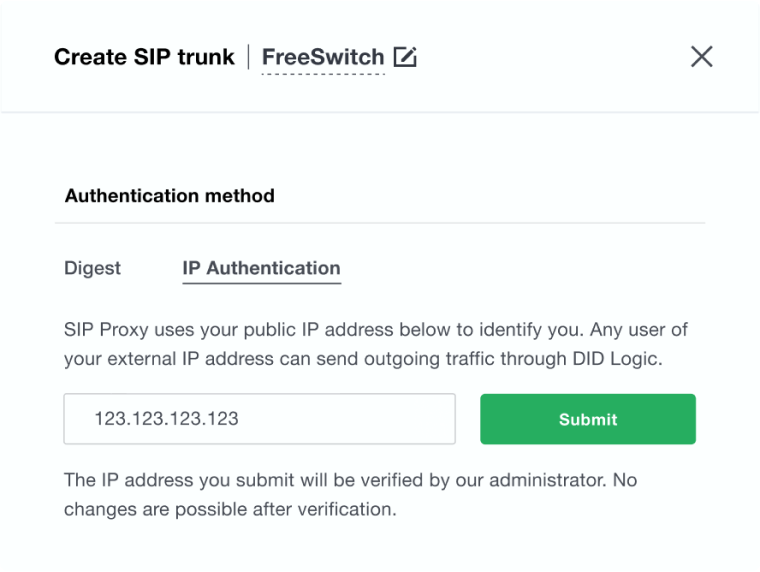This screenshot has width=760, height=572.
Task: Click the SIP Proxy description paragraph
Action: (x=375, y=343)
